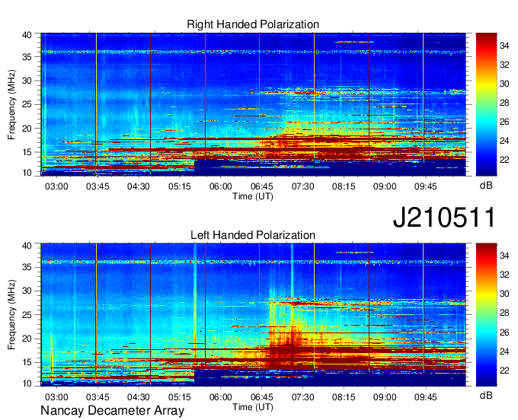Click the '05:15' tick on left-handed time axis

pyautogui.click(x=179, y=397)
